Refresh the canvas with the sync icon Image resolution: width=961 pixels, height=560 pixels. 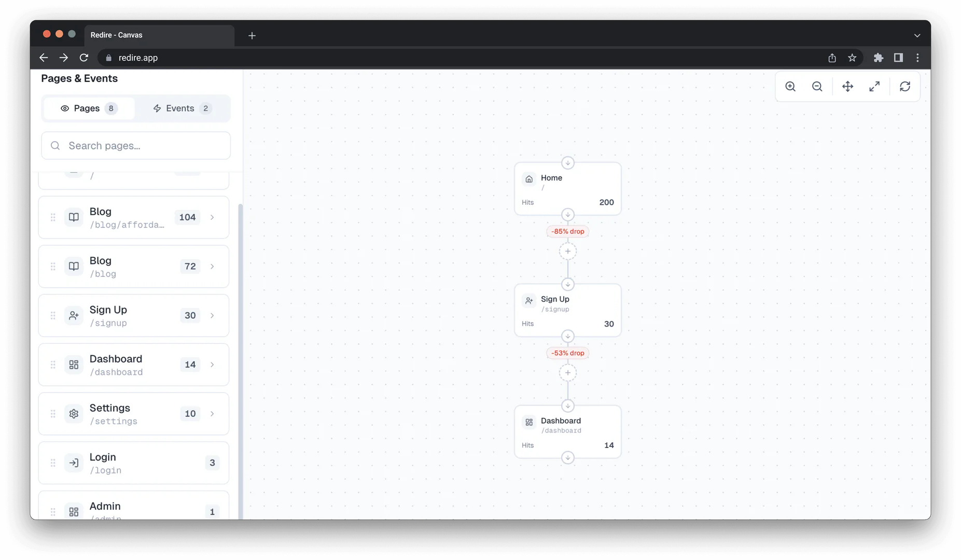coord(905,86)
